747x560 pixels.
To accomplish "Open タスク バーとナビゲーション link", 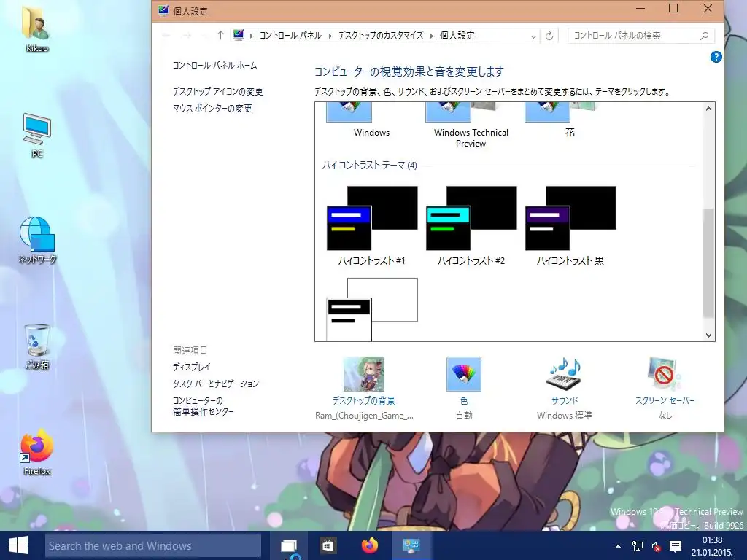I will pyautogui.click(x=216, y=384).
